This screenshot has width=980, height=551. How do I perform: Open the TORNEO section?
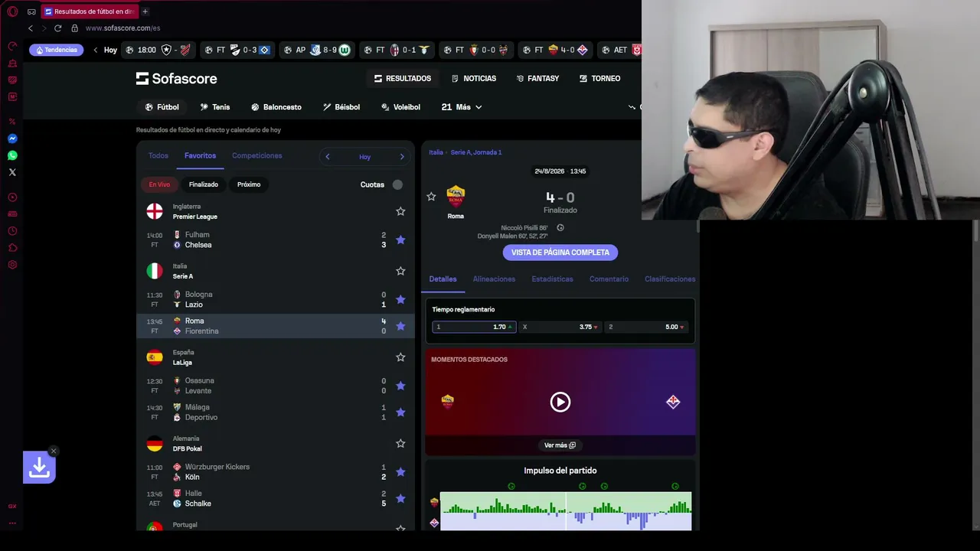pos(600,78)
